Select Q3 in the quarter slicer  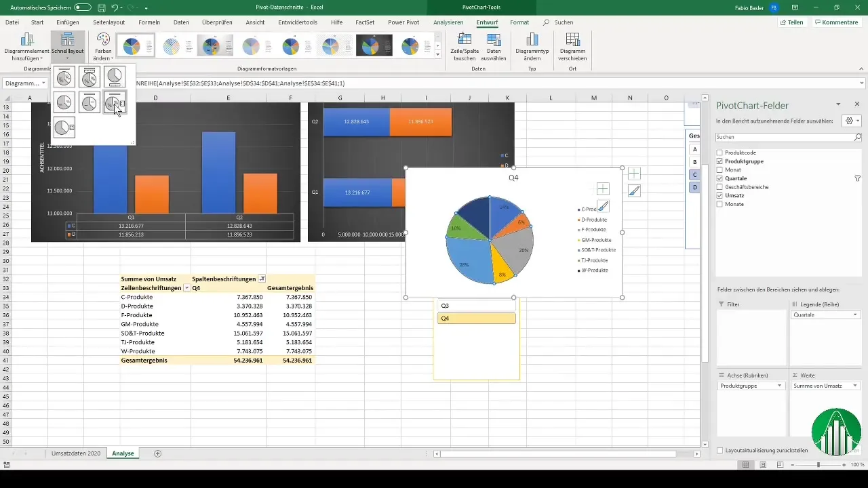[477, 306]
